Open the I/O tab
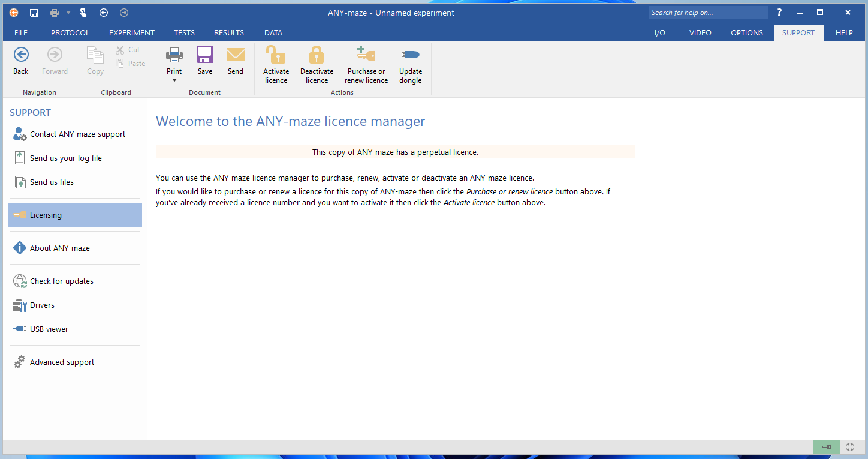Screen dimensions: 868x459 [660, 33]
